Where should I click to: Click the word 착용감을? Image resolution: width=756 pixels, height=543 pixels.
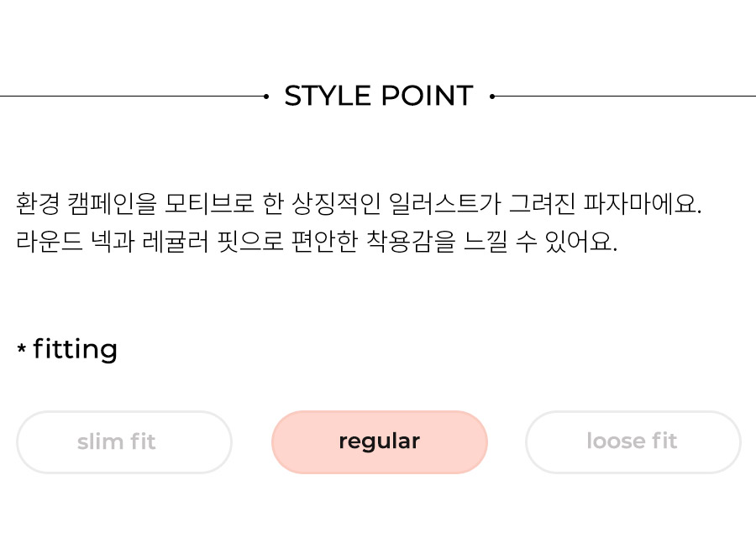(x=411, y=241)
